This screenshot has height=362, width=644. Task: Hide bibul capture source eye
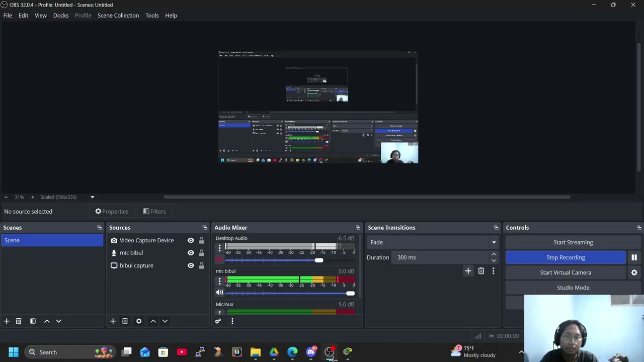pos(191,265)
